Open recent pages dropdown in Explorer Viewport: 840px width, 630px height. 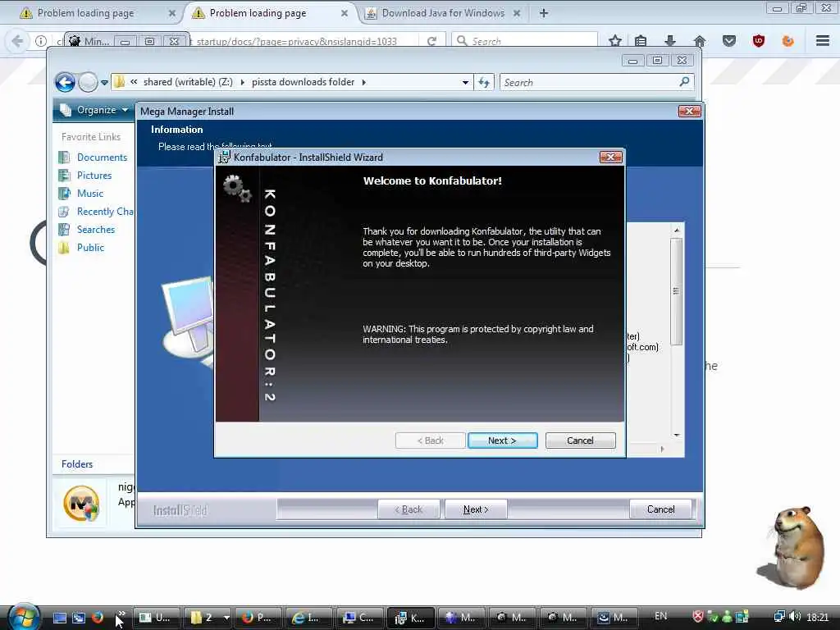[104, 83]
